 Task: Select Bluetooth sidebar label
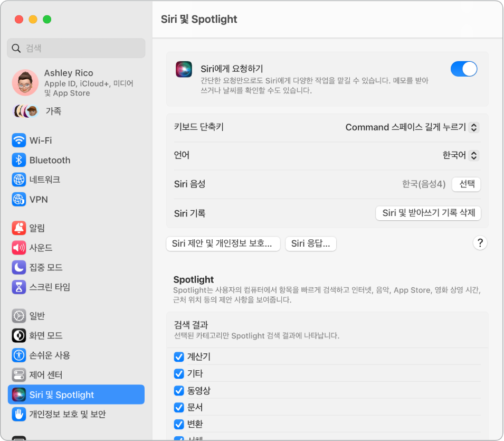click(50, 160)
